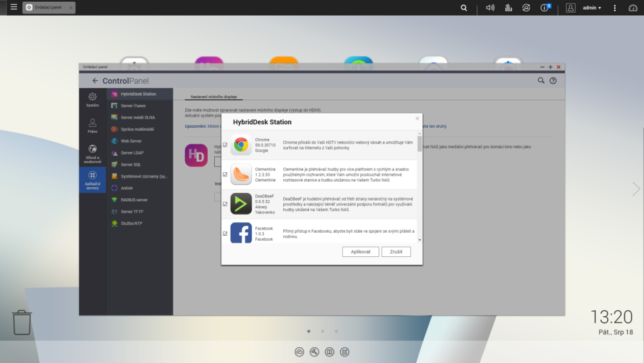This screenshot has height=363, width=644.
Task: Toggle the Clementine app checkbox
Action: coord(225,175)
